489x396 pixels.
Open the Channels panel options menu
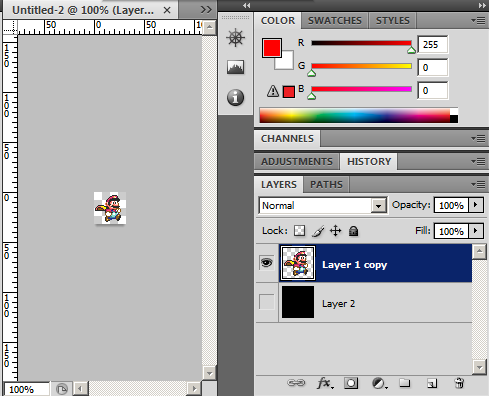click(478, 139)
